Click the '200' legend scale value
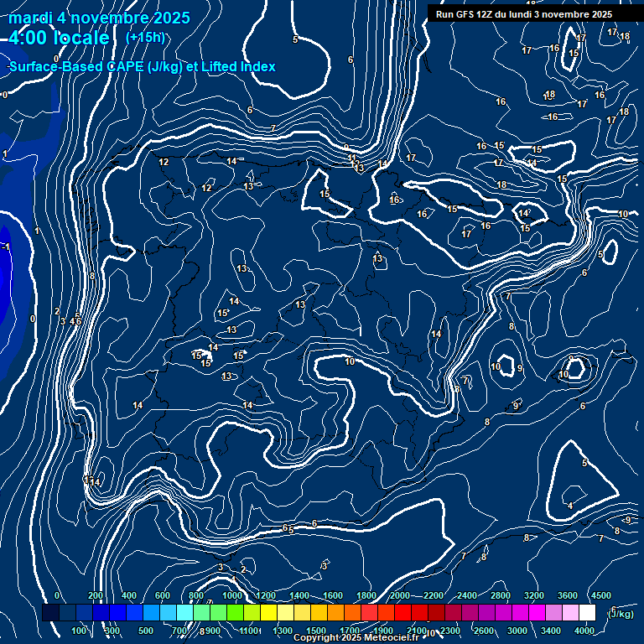This screenshot has width=644, height=644. [96, 595]
